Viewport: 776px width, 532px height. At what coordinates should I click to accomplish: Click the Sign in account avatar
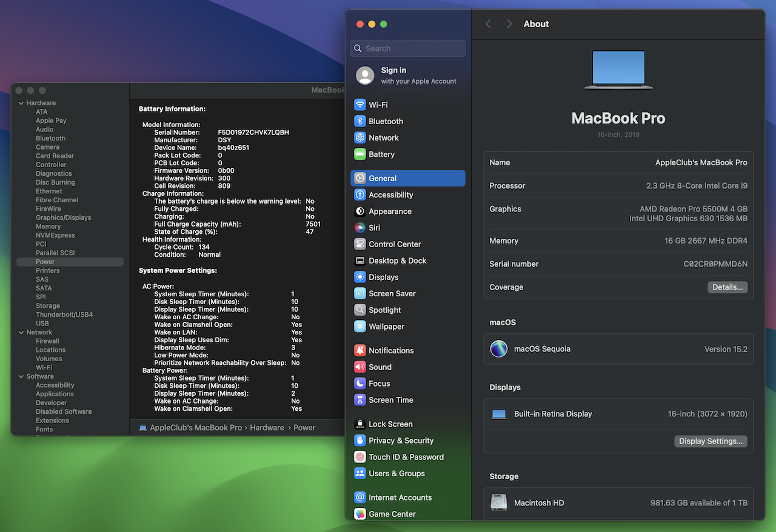coord(365,76)
